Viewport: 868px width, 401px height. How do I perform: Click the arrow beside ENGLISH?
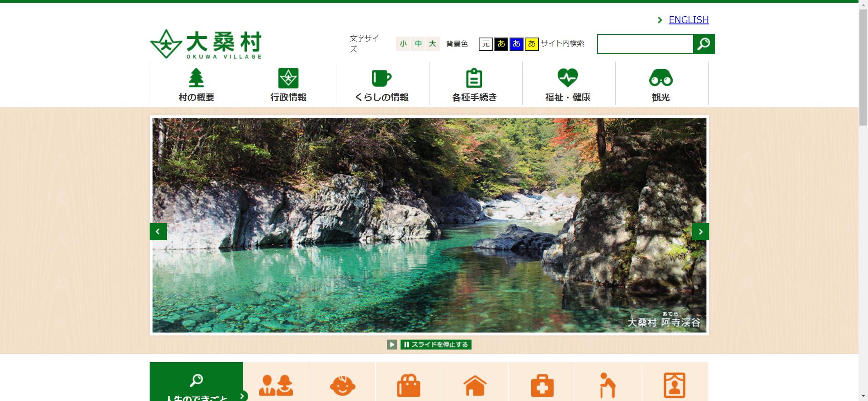660,20
